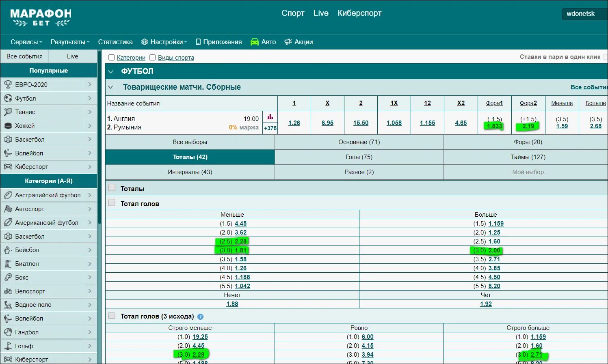Check the Тотал голов checkbox
Viewport: 608px width, 364px height.
[x=112, y=203]
